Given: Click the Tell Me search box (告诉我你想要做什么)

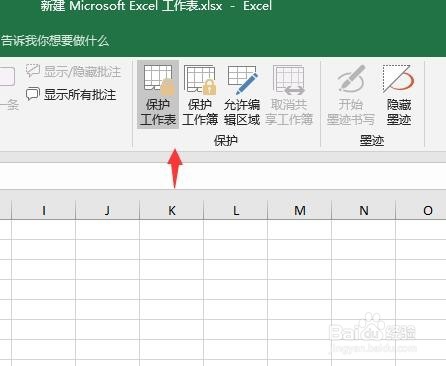Looking at the screenshot, I should (x=55, y=41).
